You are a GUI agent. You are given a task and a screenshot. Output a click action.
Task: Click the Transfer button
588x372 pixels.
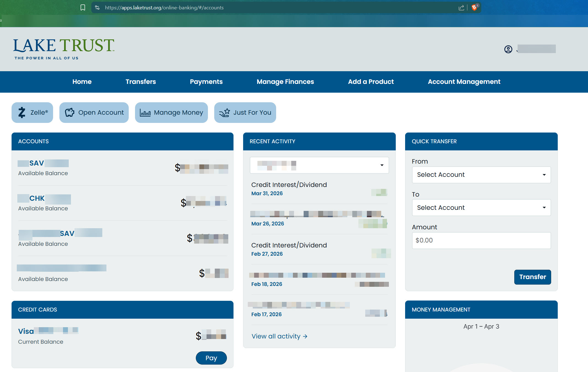[x=532, y=277]
